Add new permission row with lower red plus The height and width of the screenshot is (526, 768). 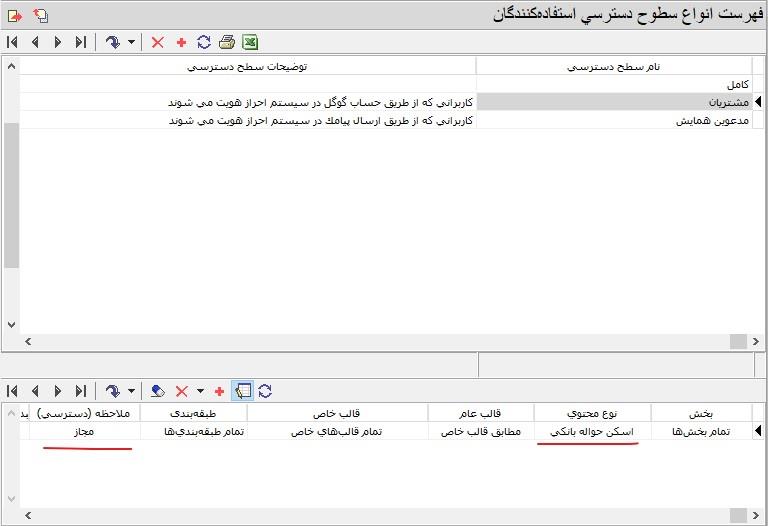(x=219, y=391)
